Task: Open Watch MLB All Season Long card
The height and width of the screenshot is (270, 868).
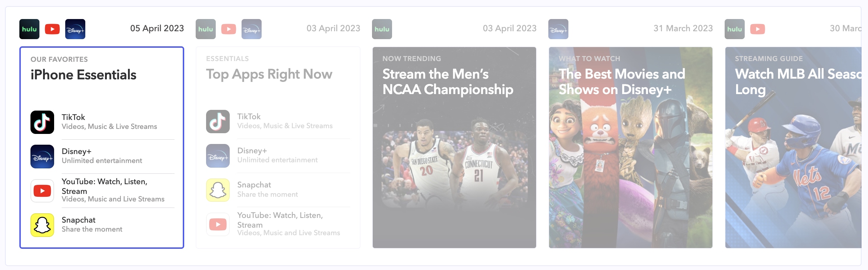Action: 793,147
